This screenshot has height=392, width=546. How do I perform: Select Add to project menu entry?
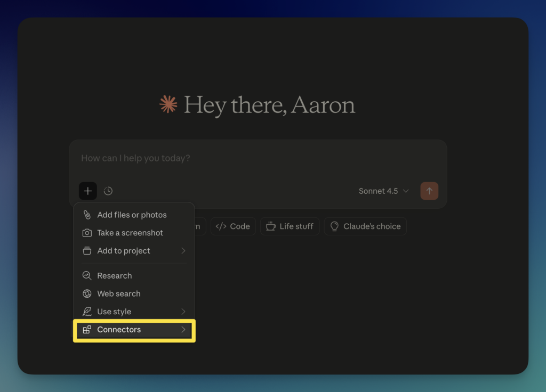pos(134,251)
